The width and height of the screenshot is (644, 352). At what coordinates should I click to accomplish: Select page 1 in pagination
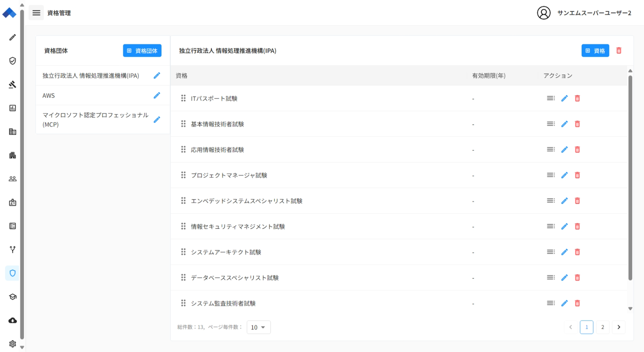click(x=587, y=327)
